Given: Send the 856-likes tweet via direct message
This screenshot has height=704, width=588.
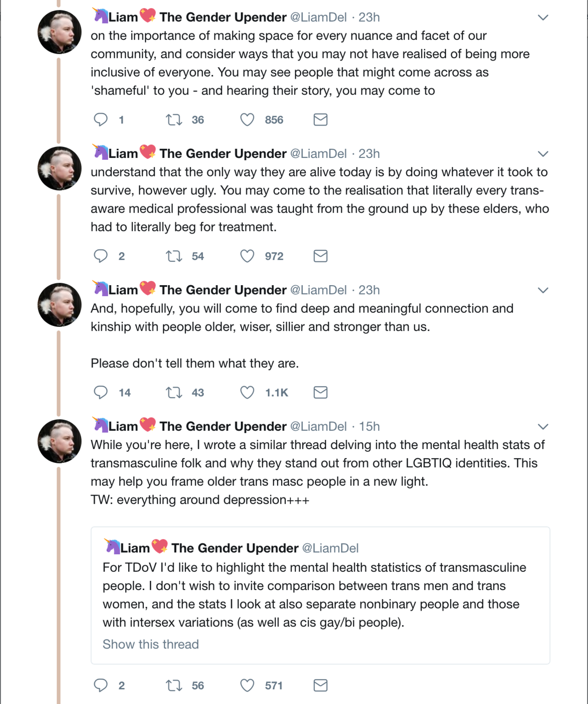Looking at the screenshot, I should (320, 120).
